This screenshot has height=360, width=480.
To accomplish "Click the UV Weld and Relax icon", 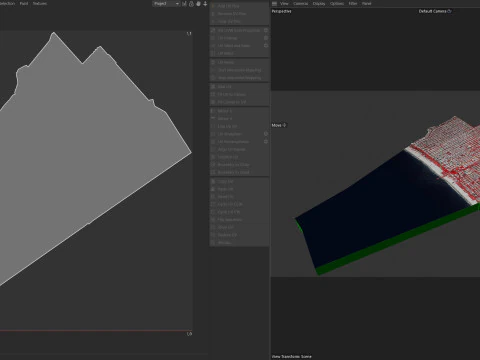I will tap(213, 46).
